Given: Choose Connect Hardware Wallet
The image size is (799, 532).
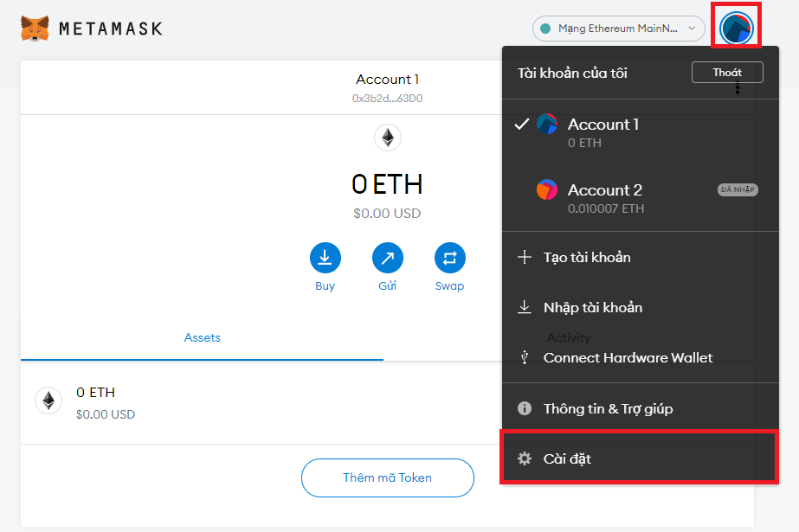Looking at the screenshot, I should coord(640,358).
